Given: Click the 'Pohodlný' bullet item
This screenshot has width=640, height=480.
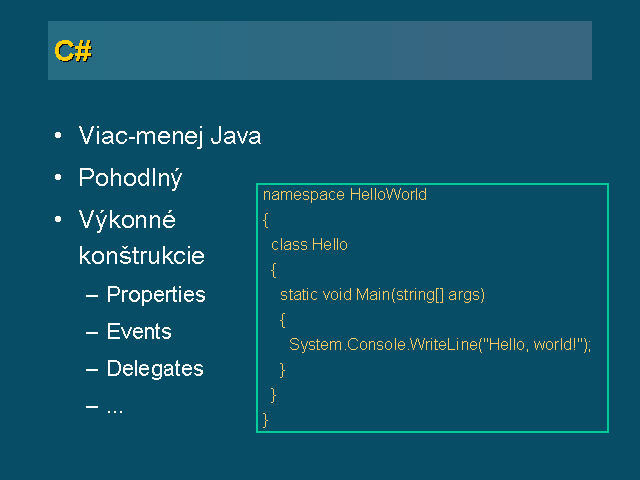Looking at the screenshot, I should pos(130,178).
